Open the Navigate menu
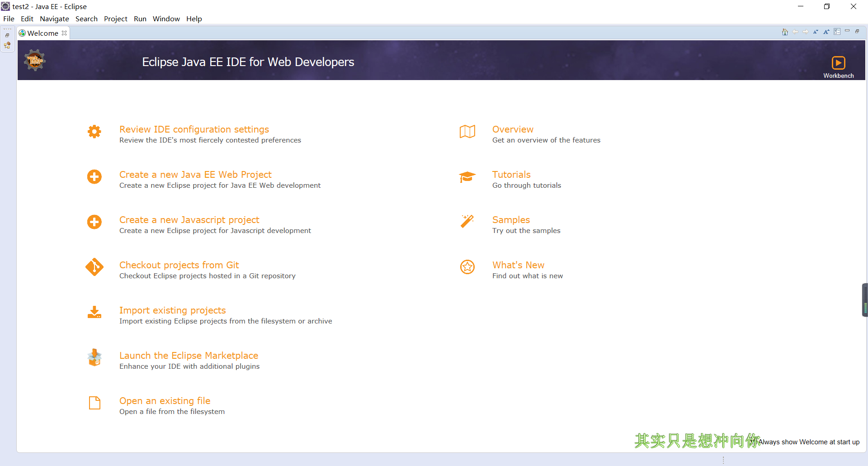 [x=54, y=19]
